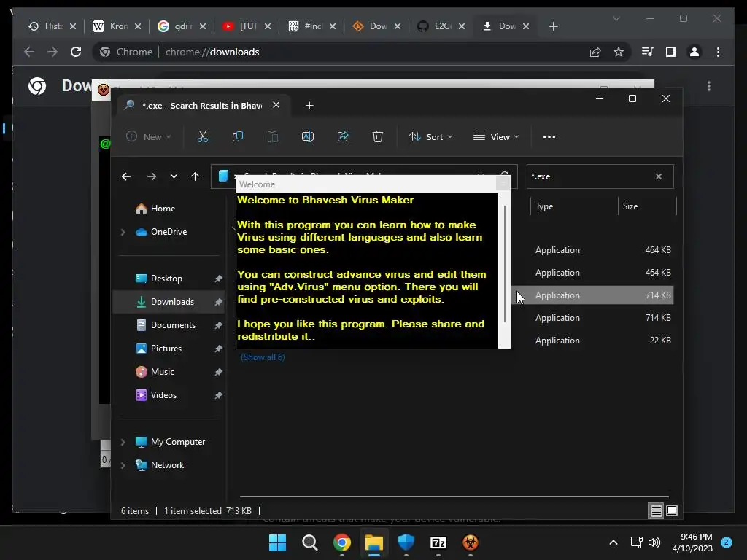Viewport: 747px width, 560px height.
Task: Select the 22 KB Application row
Action: point(593,341)
